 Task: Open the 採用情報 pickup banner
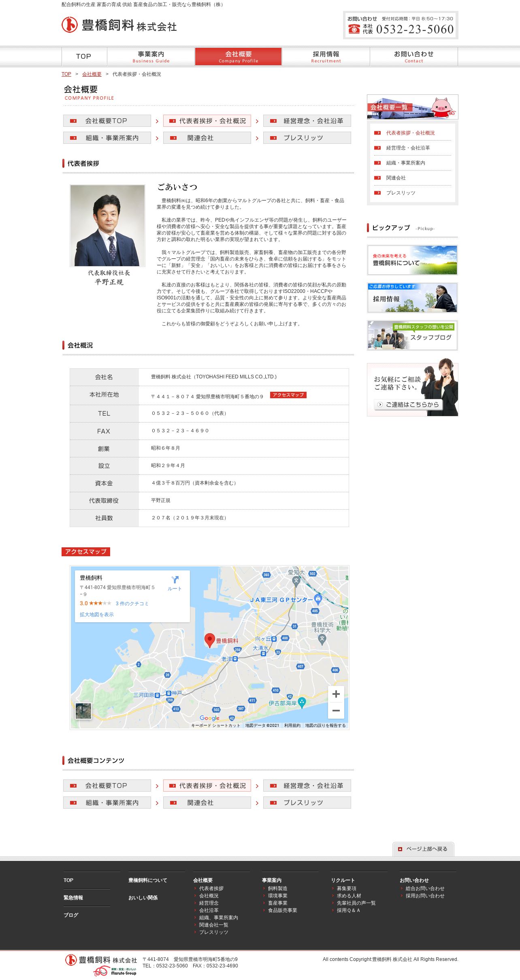click(x=413, y=298)
